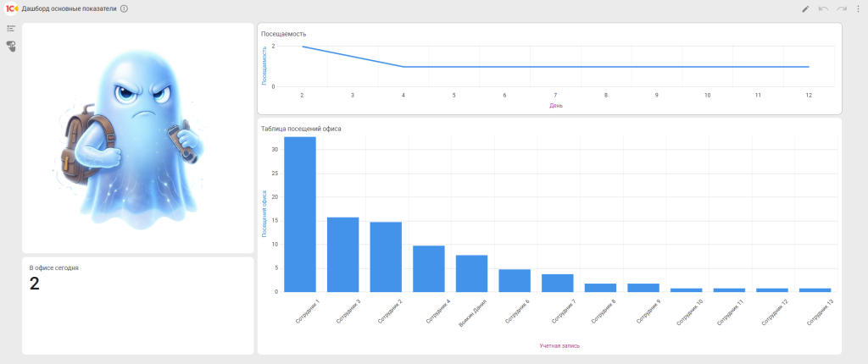Viewport: 868px width, 364px height.
Task: Select the bar for Сотрудник 2
Action: pos(386,257)
